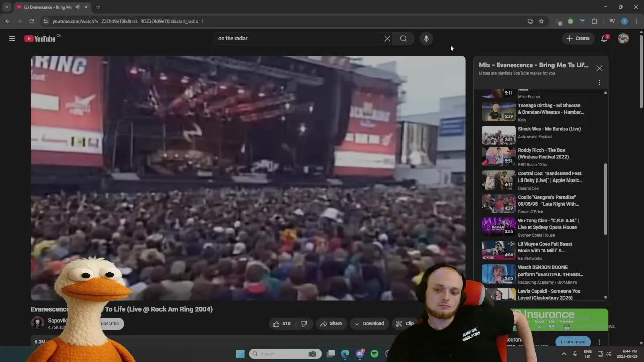Screen dimensions: 644x362
Task: Close the Mix playlist panel
Action: click(x=599, y=68)
